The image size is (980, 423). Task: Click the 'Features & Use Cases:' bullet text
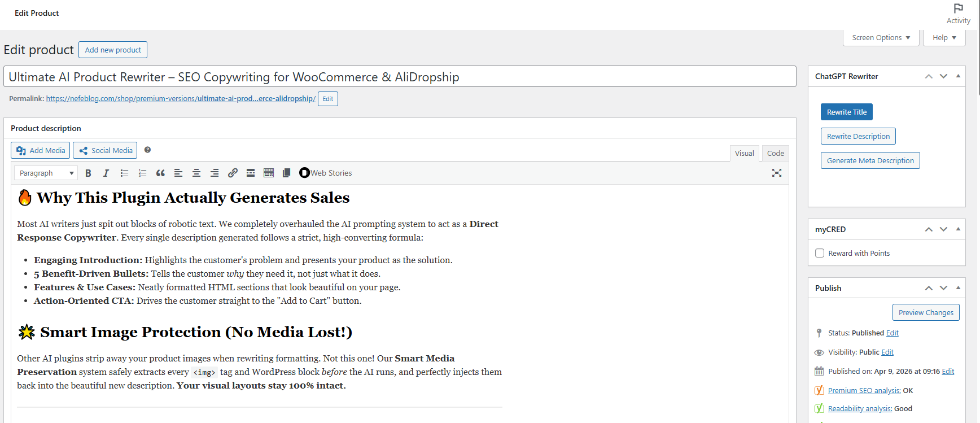coord(85,287)
